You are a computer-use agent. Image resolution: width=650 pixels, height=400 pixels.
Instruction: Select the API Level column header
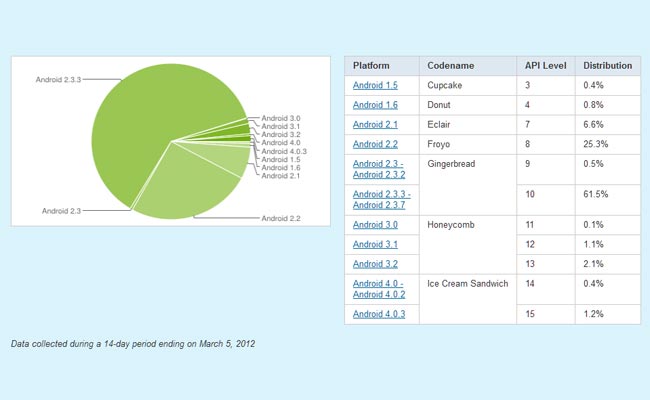[546, 65]
